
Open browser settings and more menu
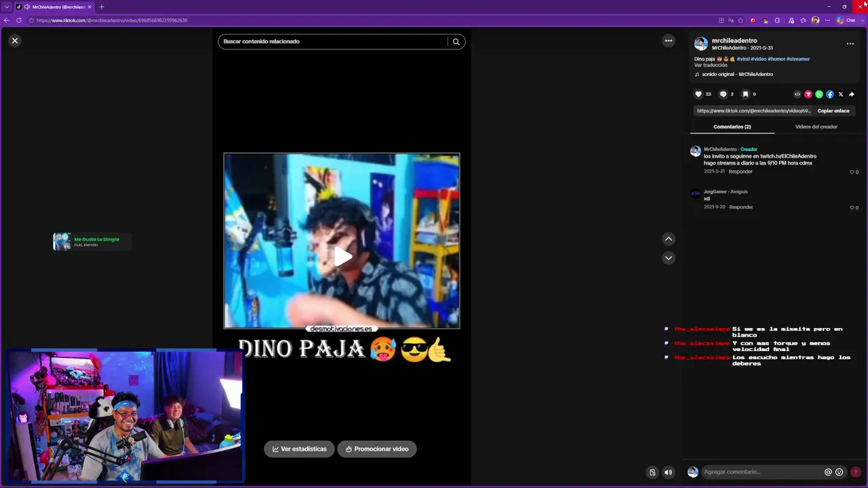(x=827, y=20)
